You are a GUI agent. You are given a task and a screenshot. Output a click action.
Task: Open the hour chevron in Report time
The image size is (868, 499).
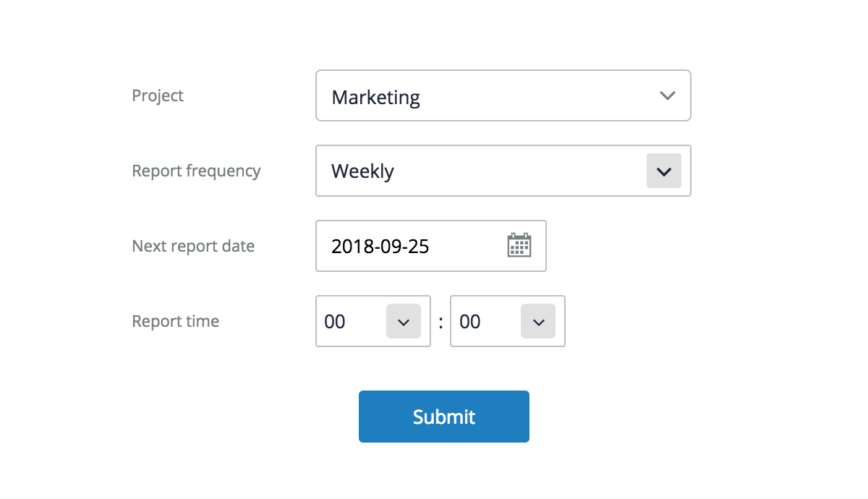pyautogui.click(x=404, y=322)
